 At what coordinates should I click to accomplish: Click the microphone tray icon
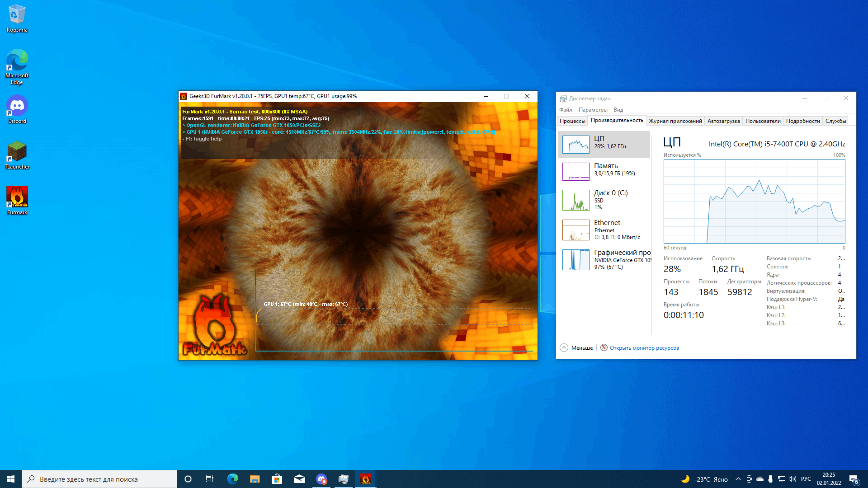pos(770,479)
